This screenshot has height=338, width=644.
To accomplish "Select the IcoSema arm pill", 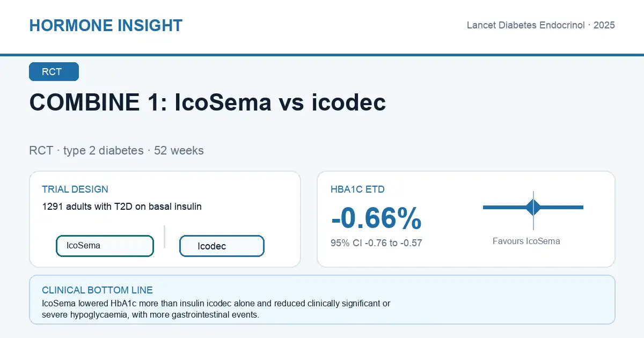I will click(105, 246).
